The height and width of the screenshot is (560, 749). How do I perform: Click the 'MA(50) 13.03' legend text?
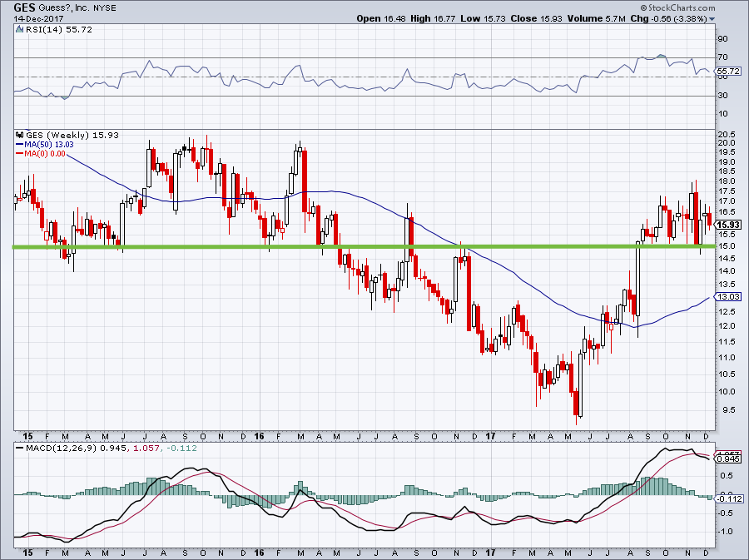(x=49, y=145)
